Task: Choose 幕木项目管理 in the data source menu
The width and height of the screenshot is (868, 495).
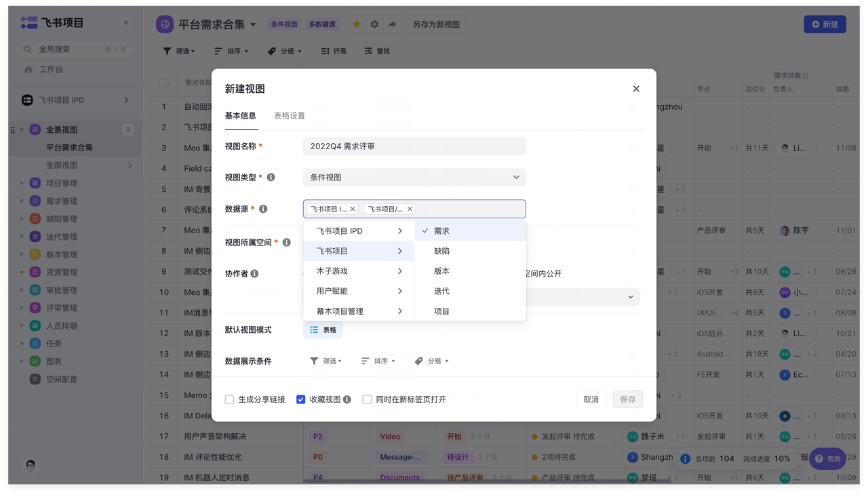Action: [359, 311]
